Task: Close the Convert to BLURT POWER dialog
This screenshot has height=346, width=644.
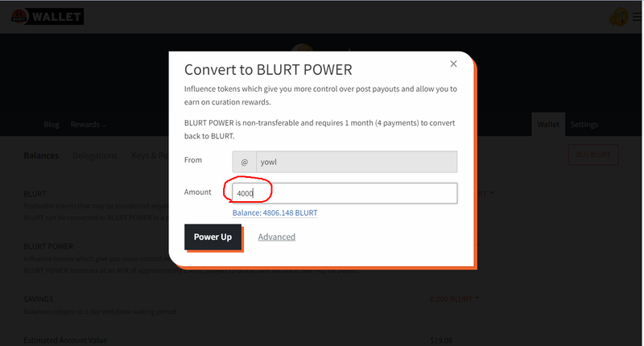Action: (x=453, y=64)
